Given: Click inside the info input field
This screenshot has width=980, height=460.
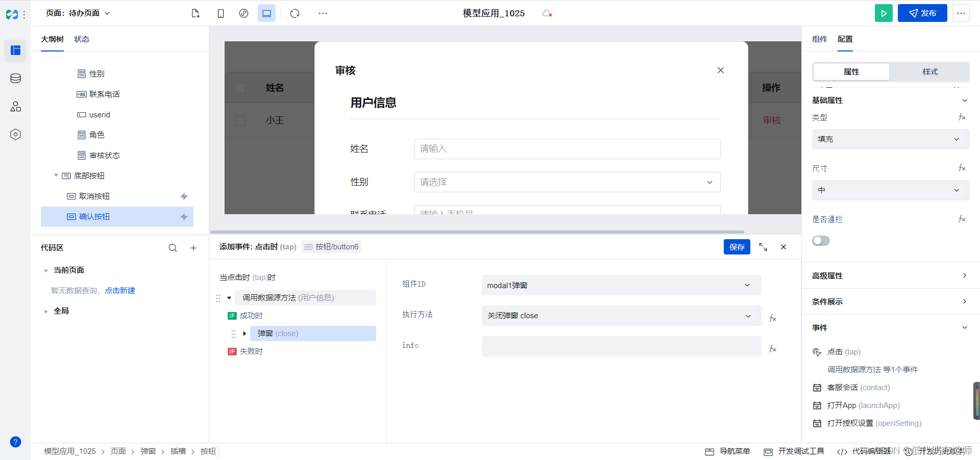Looking at the screenshot, I should (621, 346).
